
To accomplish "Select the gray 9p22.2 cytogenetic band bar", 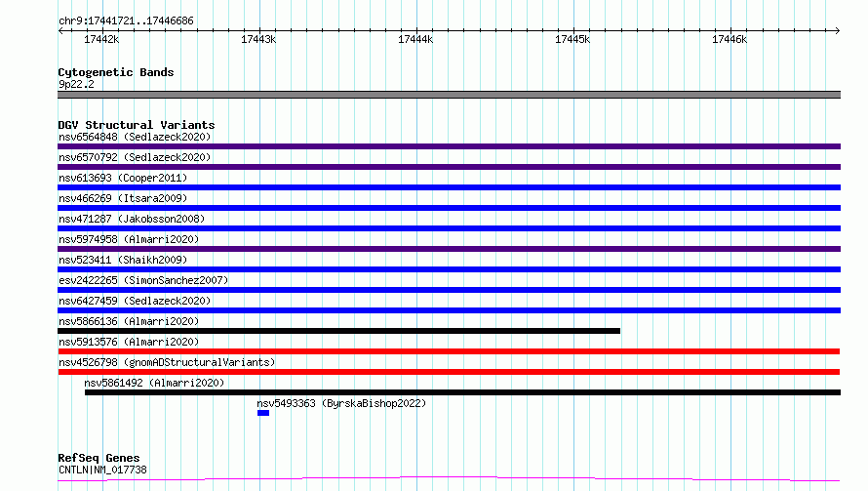I will point(449,95).
